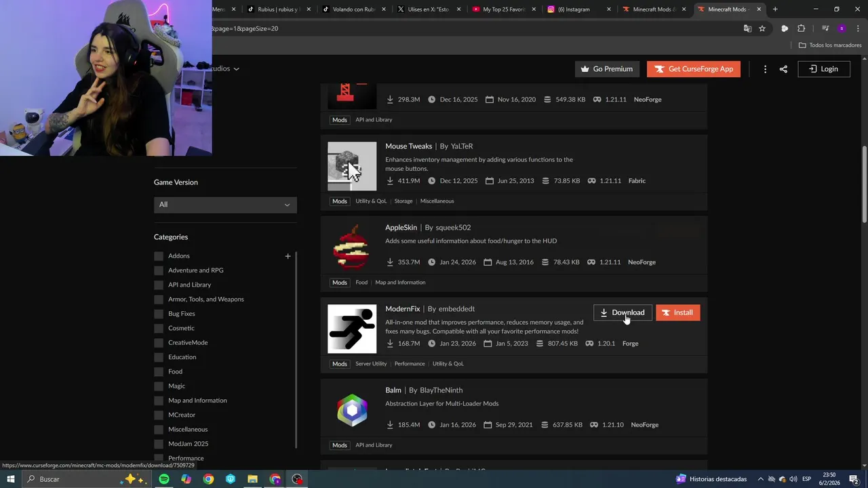Click the Go Premium button

pos(607,69)
